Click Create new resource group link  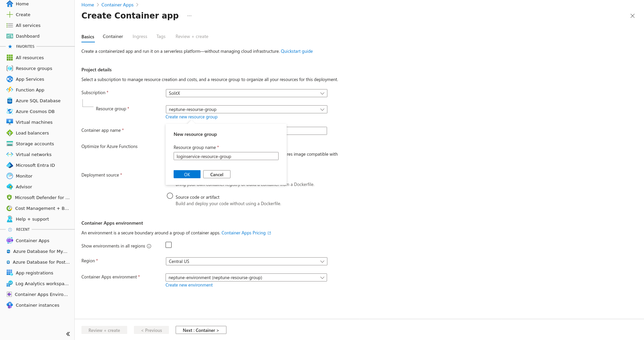(191, 117)
